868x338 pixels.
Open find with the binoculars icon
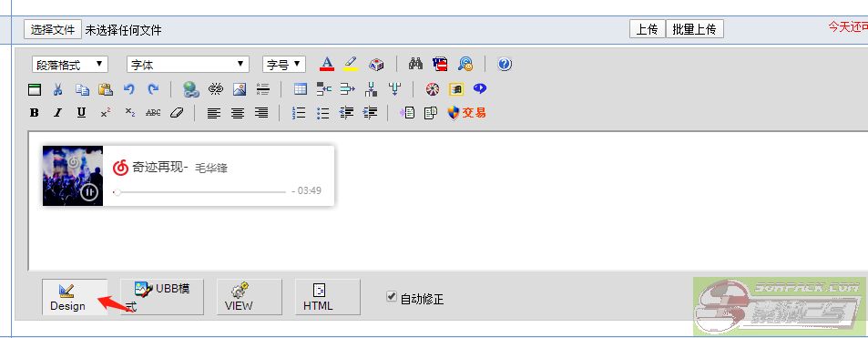[x=415, y=64]
